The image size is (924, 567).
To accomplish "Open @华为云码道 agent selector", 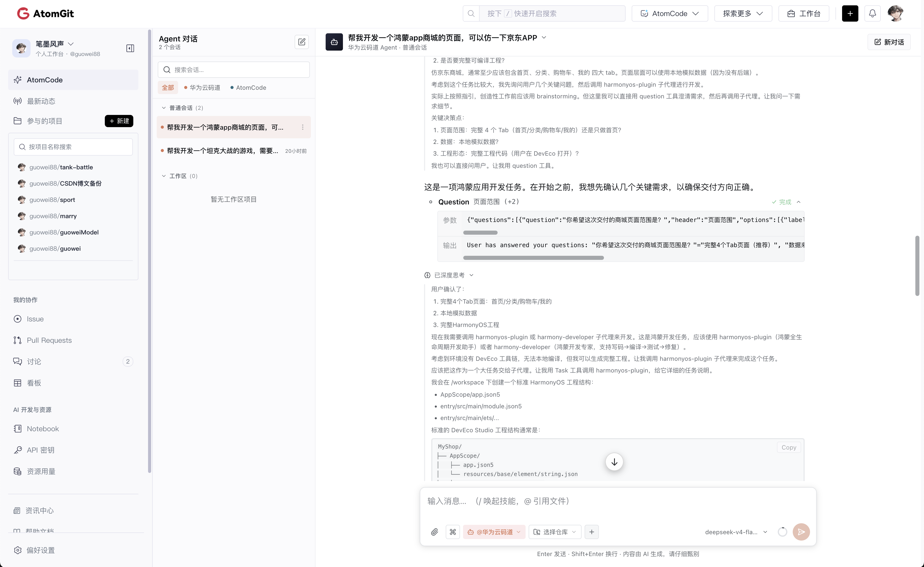I will [x=494, y=532].
